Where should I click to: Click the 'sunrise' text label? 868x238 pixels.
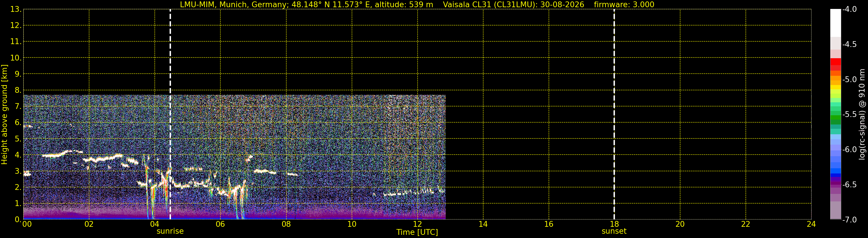(170, 231)
